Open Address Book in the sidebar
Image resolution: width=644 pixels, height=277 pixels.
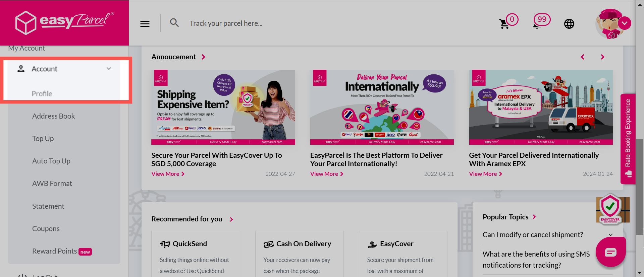[54, 116]
